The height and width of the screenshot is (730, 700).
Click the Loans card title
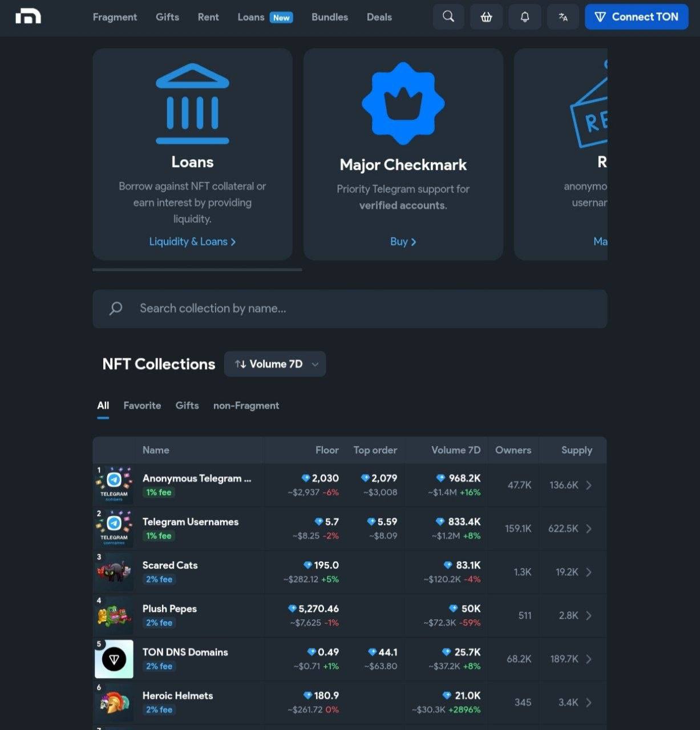tap(192, 162)
